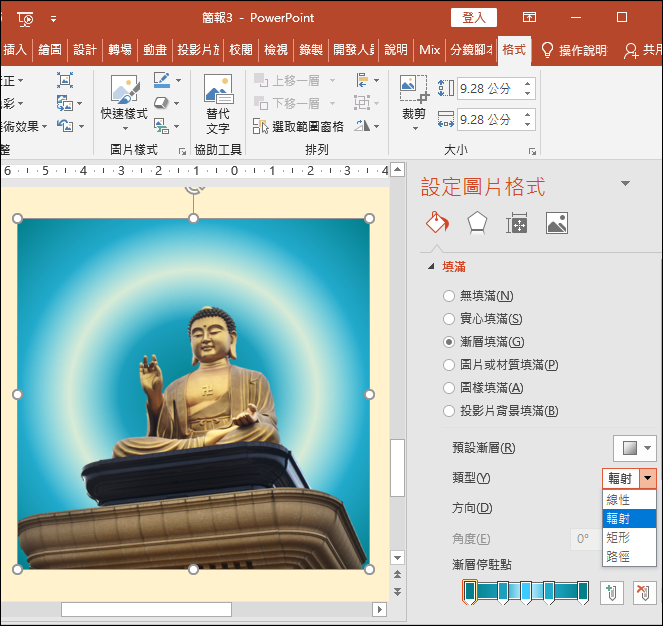The height and width of the screenshot is (626, 663).
Task: Click the Reset Picture icon
Action: pyautogui.click(x=65, y=126)
